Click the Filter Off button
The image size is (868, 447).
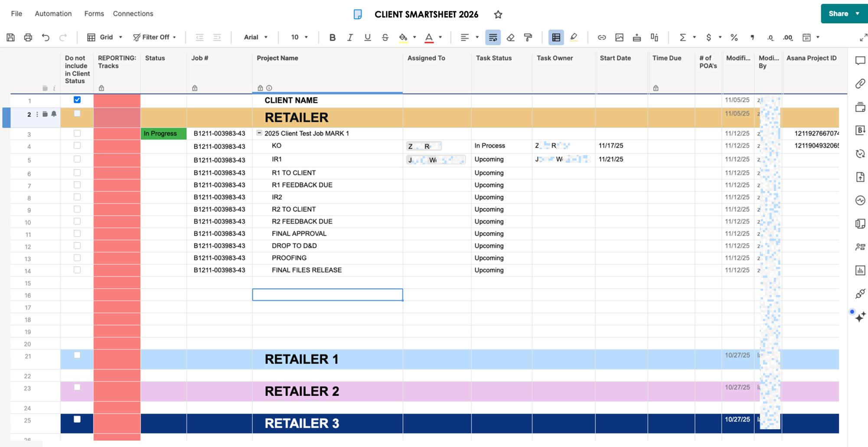coord(154,37)
